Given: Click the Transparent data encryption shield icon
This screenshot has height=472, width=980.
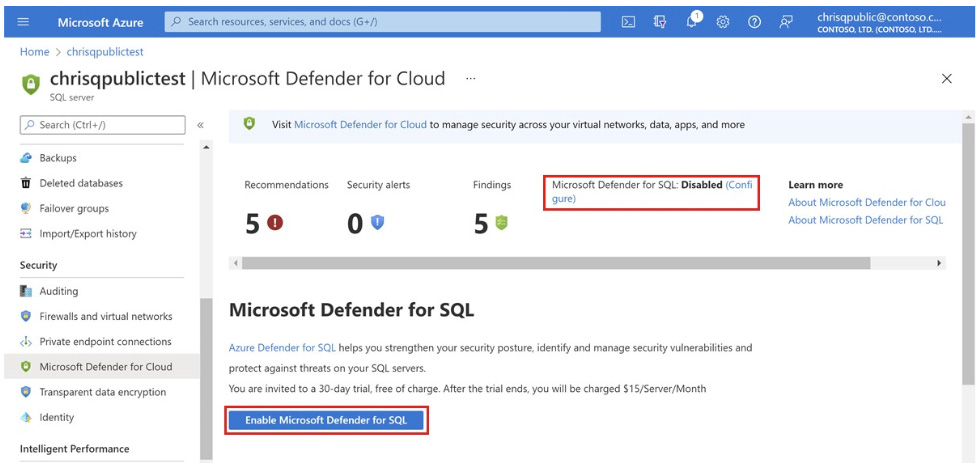Looking at the screenshot, I should tap(26, 392).
